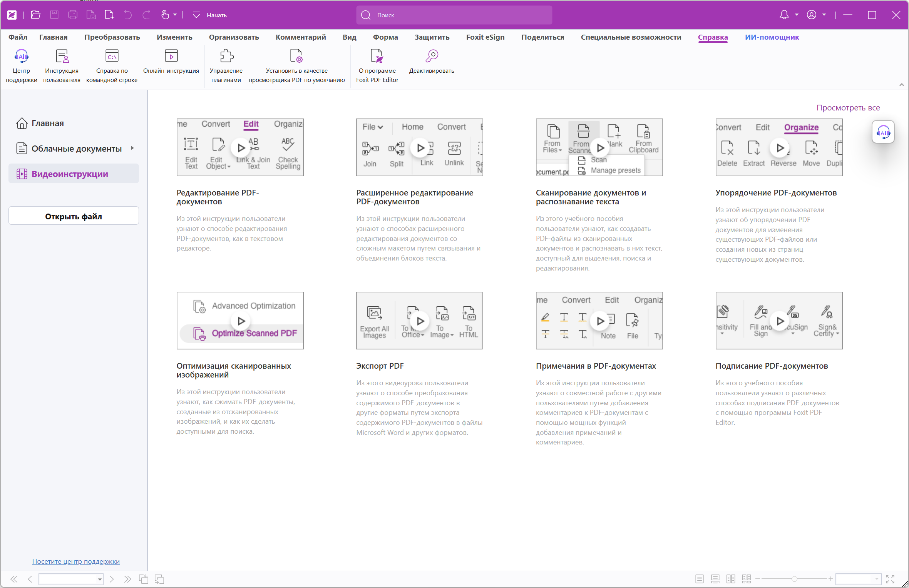The image size is (909, 588).
Task: Click the zoom slider handle
Action: coord(794,579)
